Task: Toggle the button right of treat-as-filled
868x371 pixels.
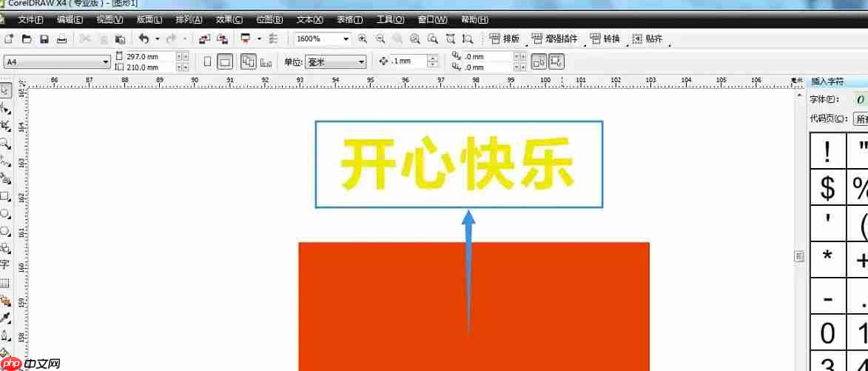Action: pos(556,61)
